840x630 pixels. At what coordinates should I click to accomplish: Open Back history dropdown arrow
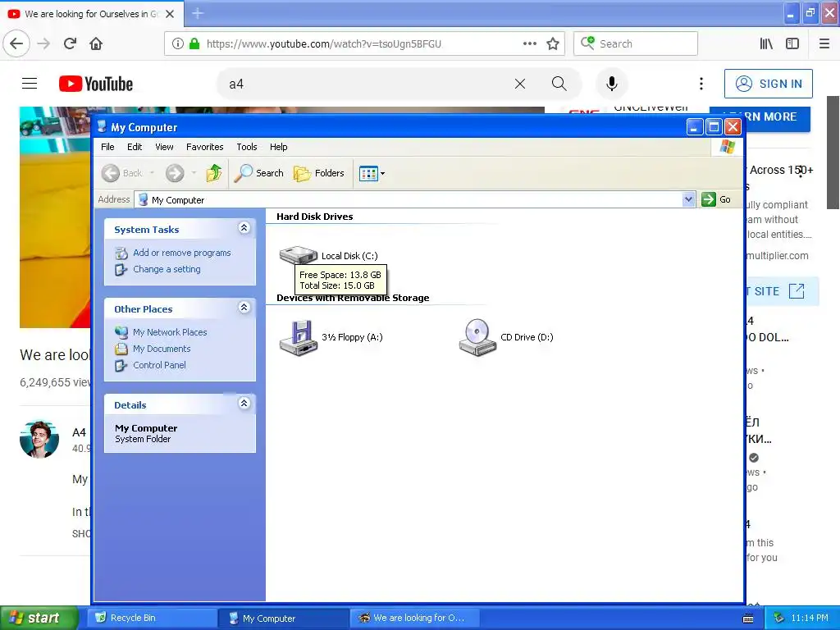pos(152,173)
